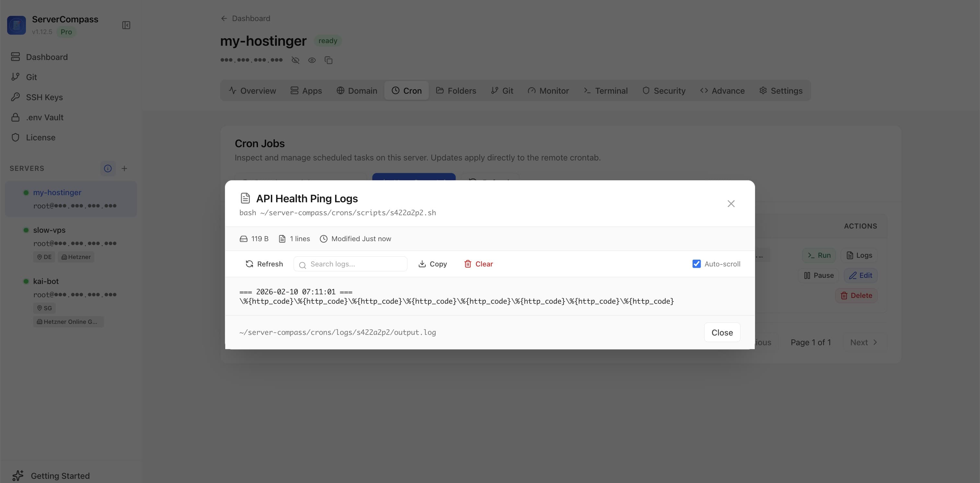Switch to the Folders tab
The image size is (980, 483).
click(456, 90)
